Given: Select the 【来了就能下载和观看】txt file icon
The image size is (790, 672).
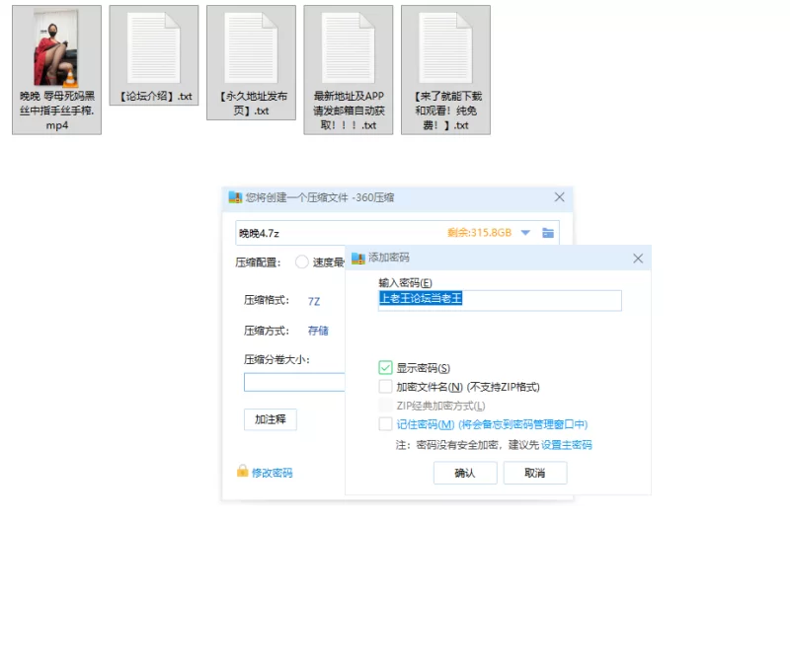Looking at the screenshot, I should 445,47.
